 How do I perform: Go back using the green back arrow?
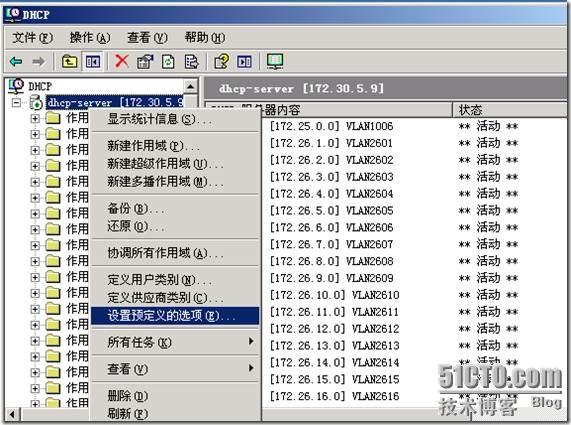(x=16, y=62)
